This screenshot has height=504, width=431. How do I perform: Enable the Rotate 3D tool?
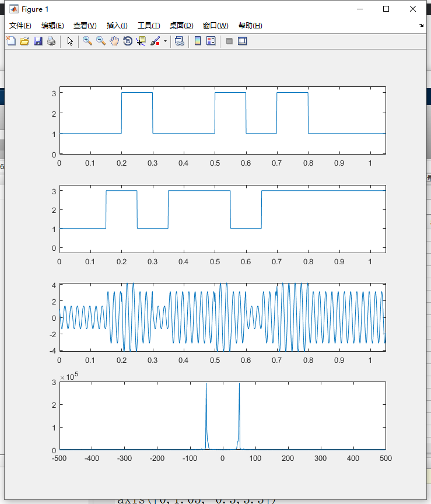128,41
